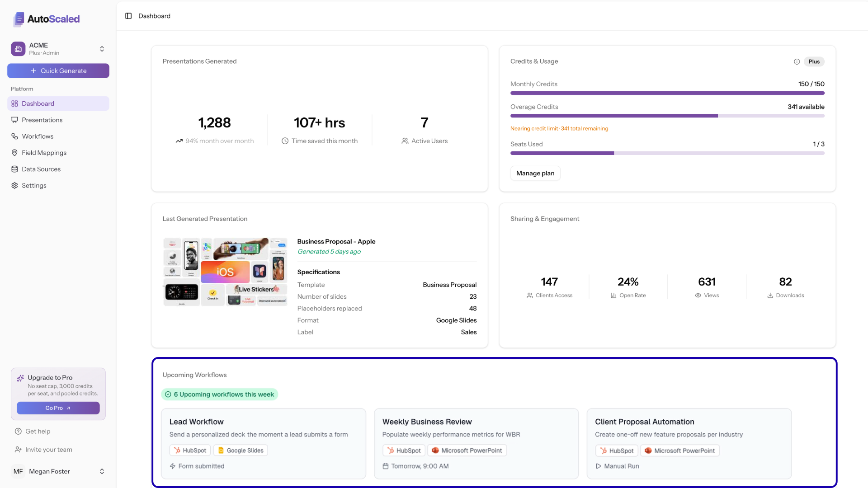Go to Presentations in sidebar

[x=58, y=120]
